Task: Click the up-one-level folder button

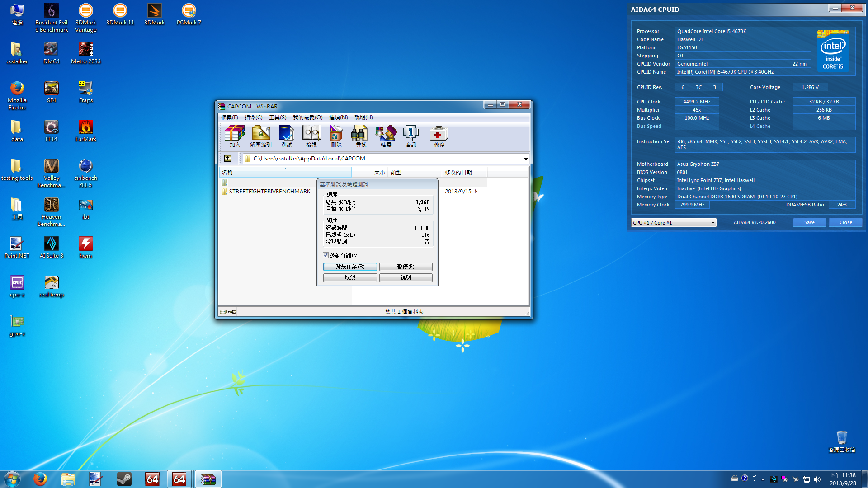Action: pyautogui.click(x=228, y=159)
